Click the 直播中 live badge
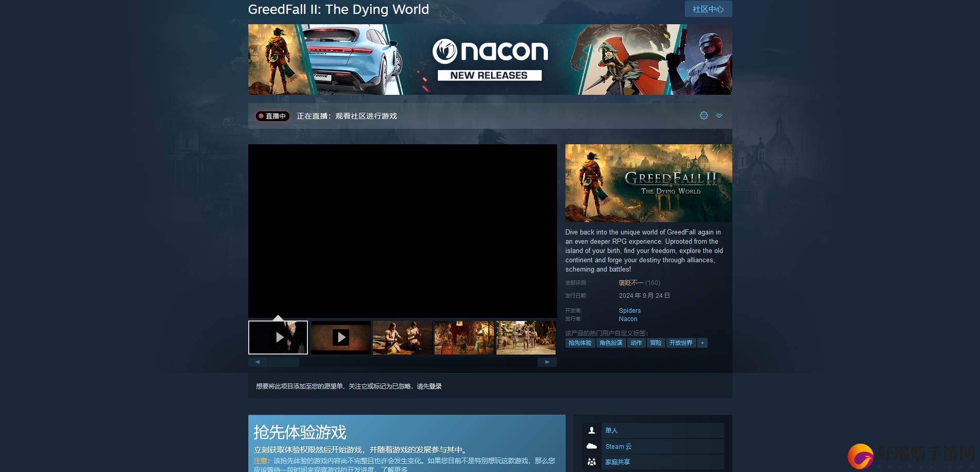This screenshot has height=472, width=980. click(272, 116)
